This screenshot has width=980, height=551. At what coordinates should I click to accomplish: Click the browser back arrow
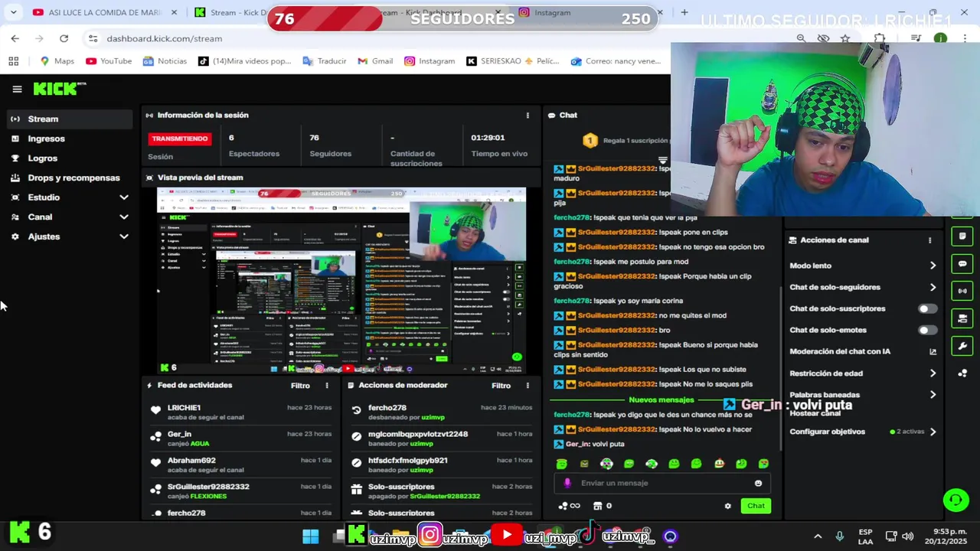pos(15,38)
